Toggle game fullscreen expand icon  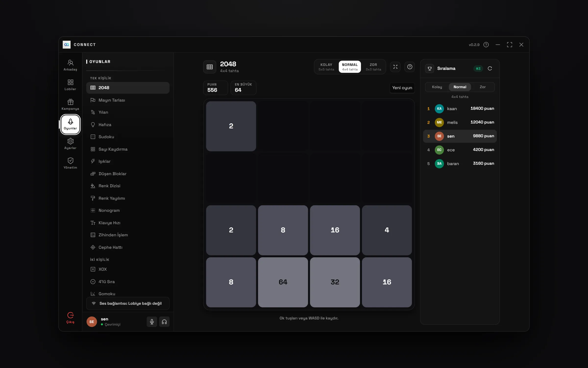click(x=395, y=67)
